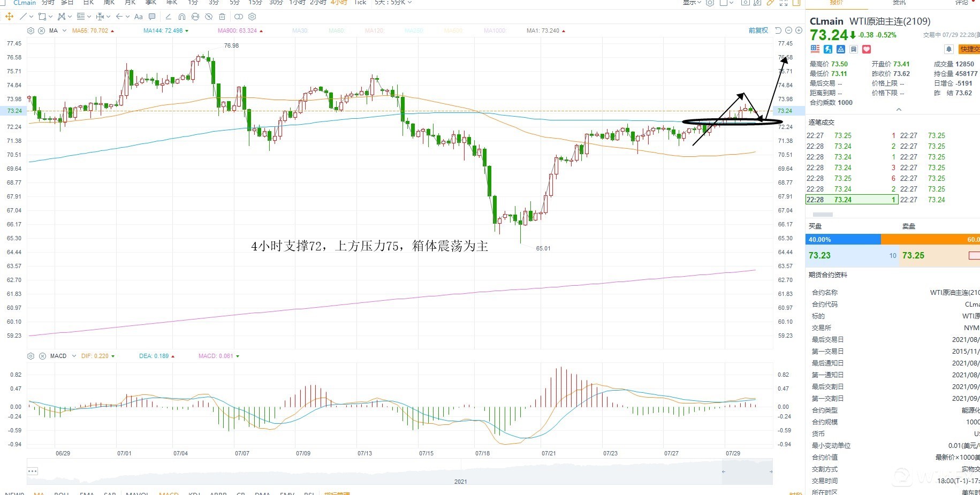Switch to 2小时 timeframe

coord(318,3)
